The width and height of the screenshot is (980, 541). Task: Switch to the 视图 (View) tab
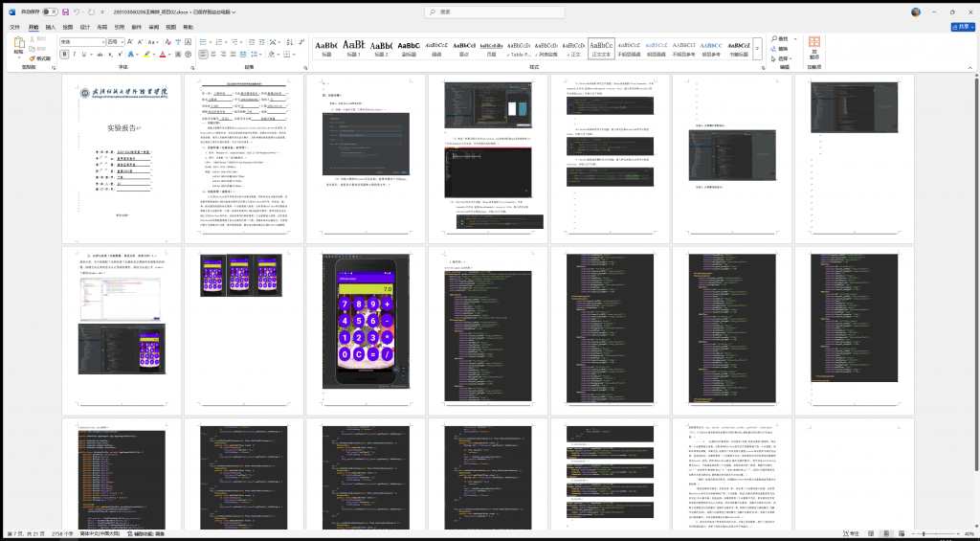(x=170, y=28)
